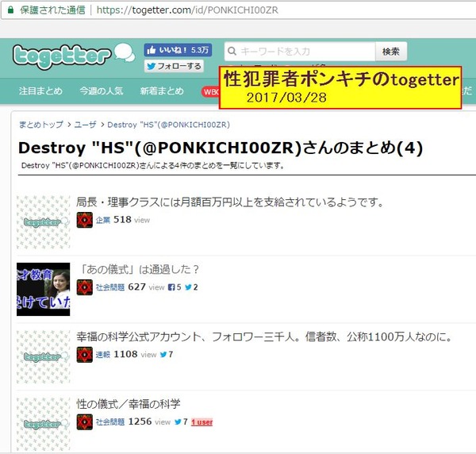The image size is (476, 454).
Task: Click author avatar in 「あの儀式」 row
Action: pyautogui.click(x=84, y=287)
